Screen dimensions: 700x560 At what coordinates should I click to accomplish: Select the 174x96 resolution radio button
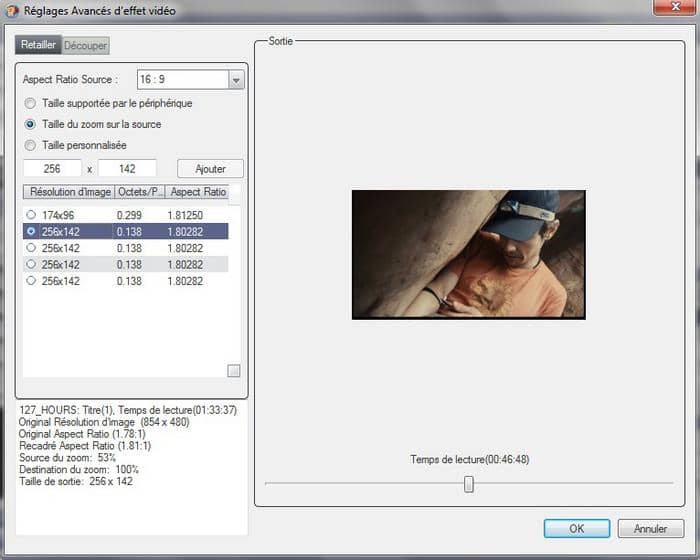tap(31, 215)
